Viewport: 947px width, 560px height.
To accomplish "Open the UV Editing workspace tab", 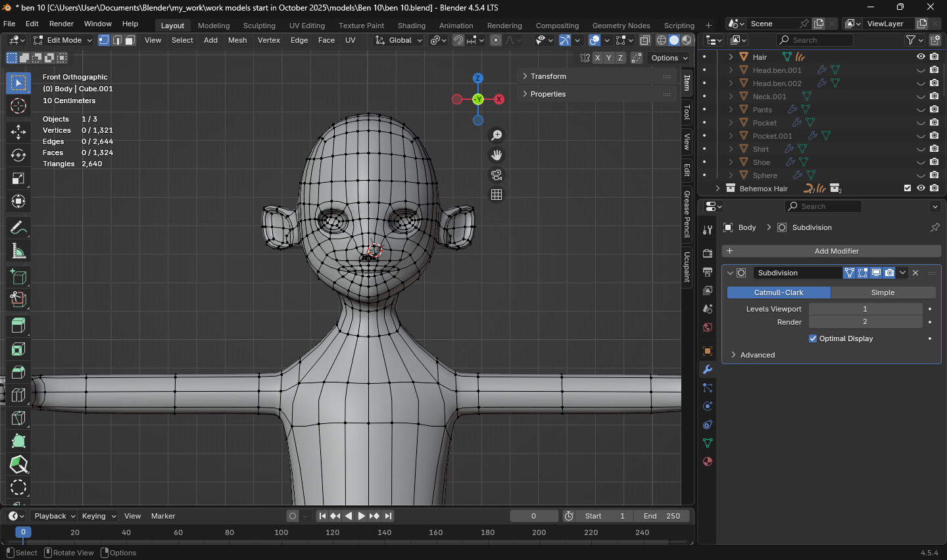I will pyautogui.click(x=307, y=26).
